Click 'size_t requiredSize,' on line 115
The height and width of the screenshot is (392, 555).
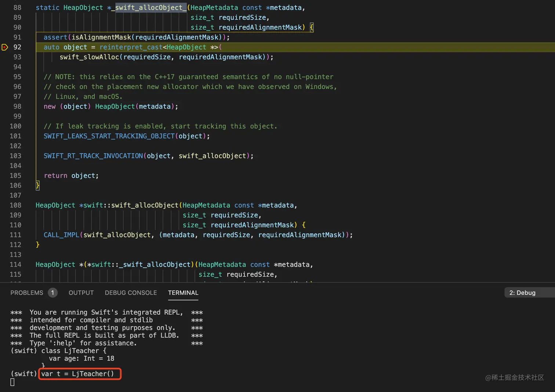click(238, 274)
